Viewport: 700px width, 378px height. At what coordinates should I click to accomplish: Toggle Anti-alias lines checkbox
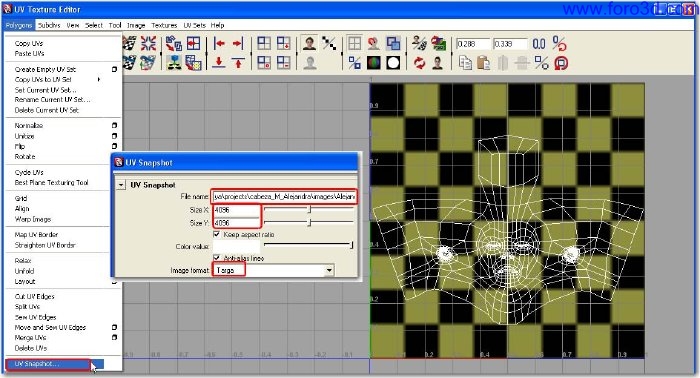(x=217, y=258)
